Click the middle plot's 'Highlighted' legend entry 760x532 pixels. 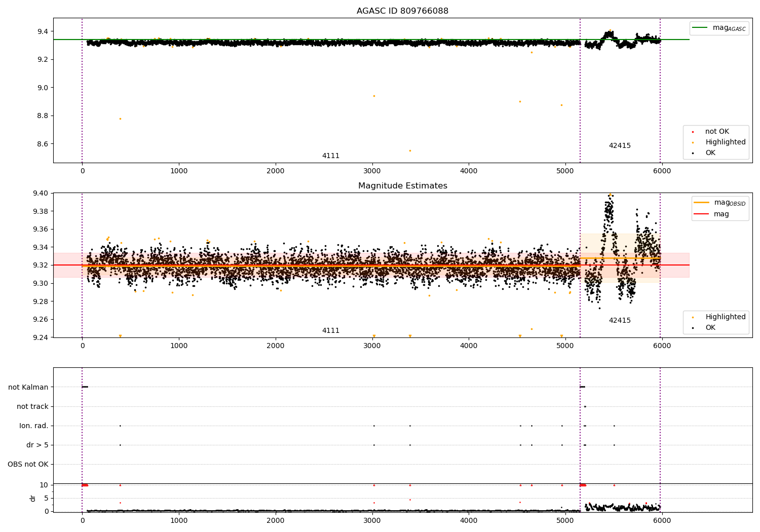point(719,317)
